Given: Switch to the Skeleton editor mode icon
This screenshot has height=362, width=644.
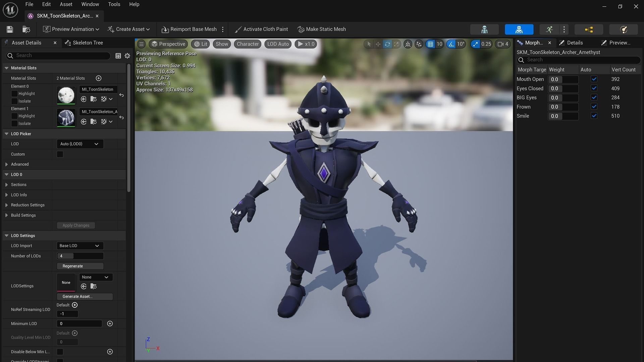Looking at the screenshot, I should pos(484,29).
